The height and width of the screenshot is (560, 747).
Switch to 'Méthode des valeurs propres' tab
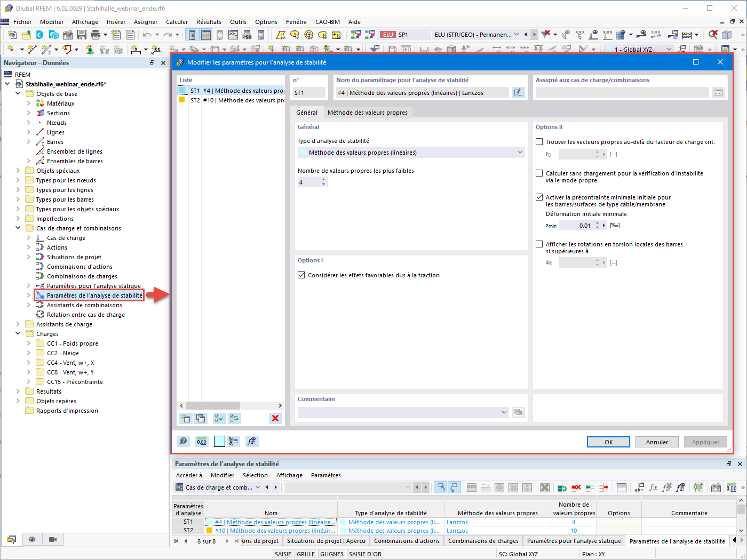click(x=368, y=113)
